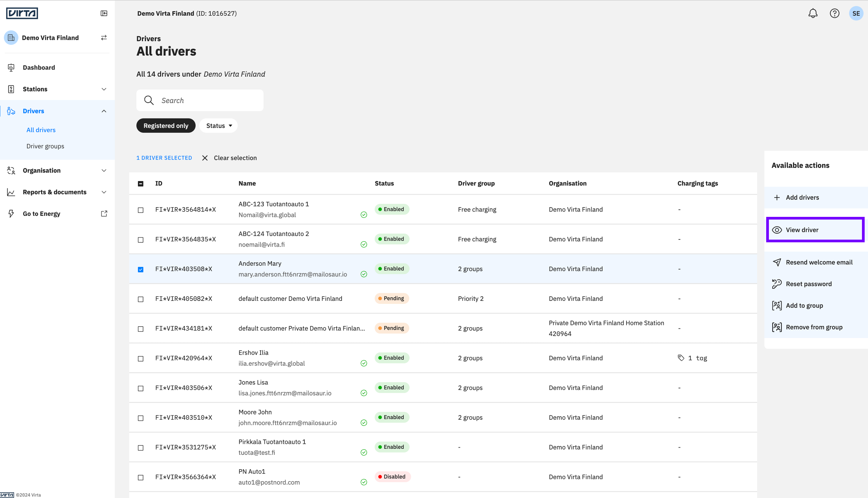Click the Add to group icon

point(777,306)
